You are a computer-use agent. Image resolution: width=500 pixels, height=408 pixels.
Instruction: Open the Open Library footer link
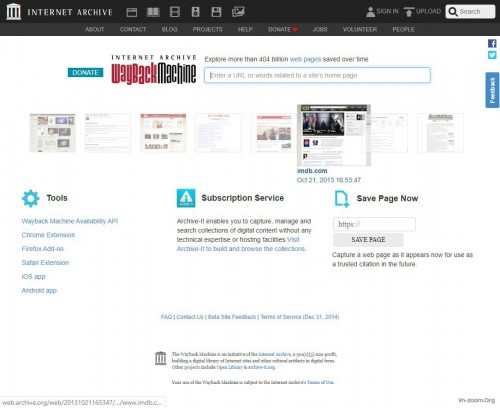click(x=230, y=367)
